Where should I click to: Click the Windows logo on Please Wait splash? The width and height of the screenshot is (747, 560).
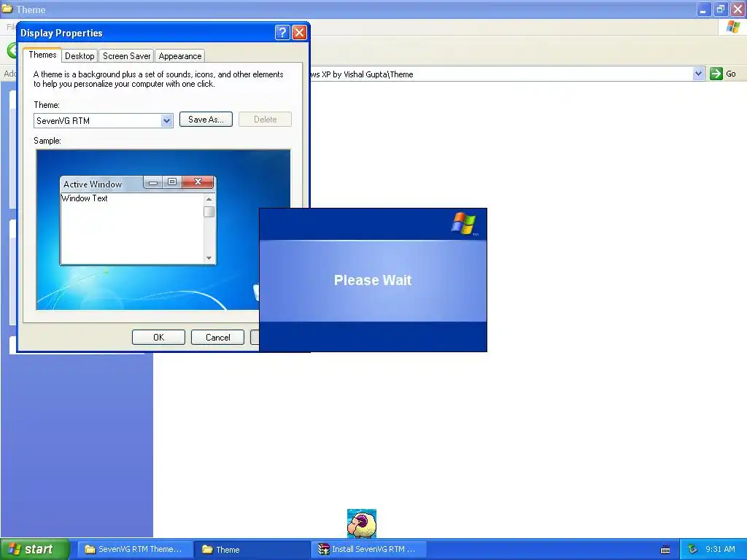463,223
